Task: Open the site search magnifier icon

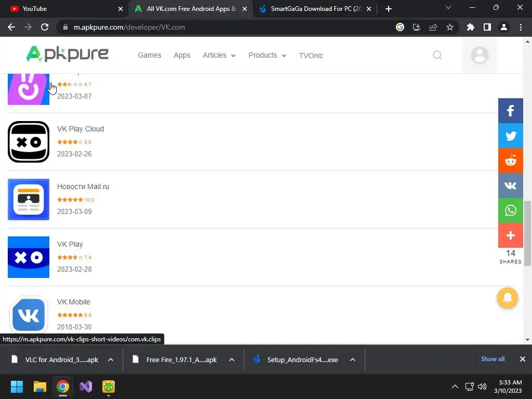Action: click(x=437, y=55)
